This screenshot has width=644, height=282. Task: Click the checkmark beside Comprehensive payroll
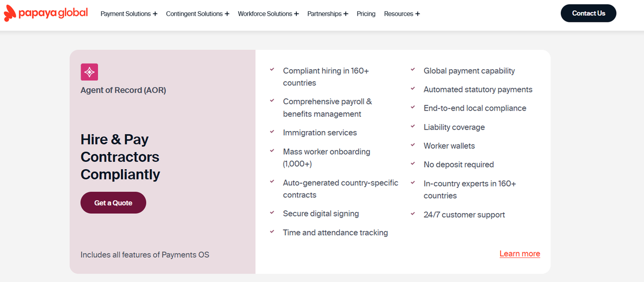point(272,100)
